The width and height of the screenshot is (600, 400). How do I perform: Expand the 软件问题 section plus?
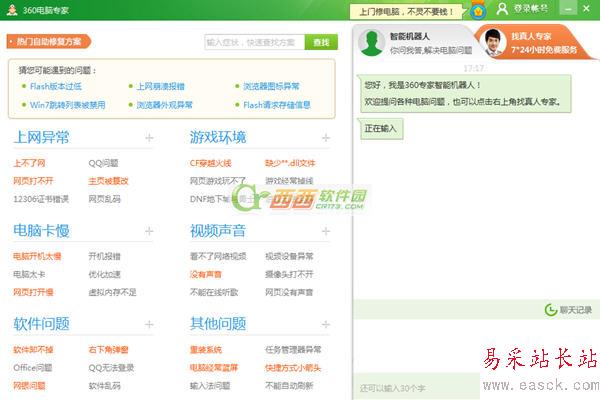click(149, 325)
